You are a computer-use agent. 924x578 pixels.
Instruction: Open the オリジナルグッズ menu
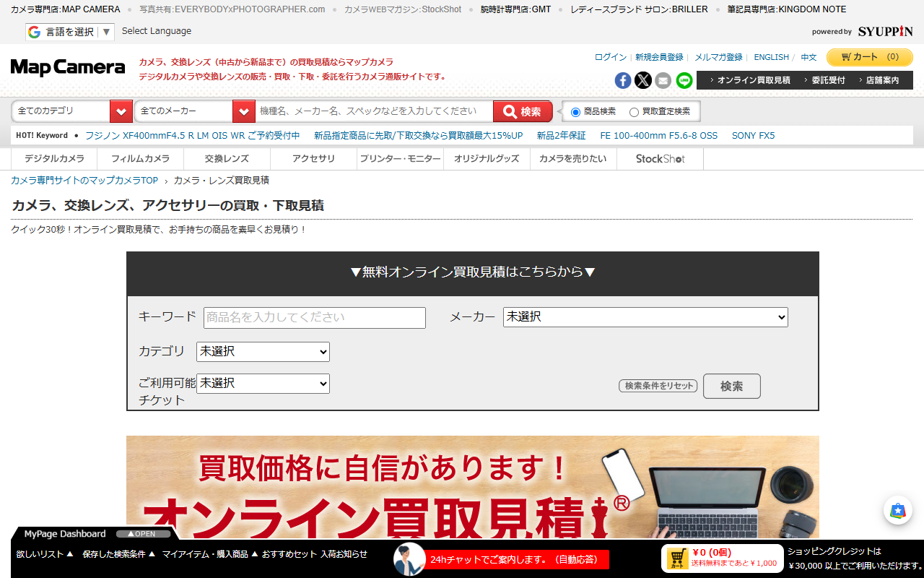coord(487,159)
